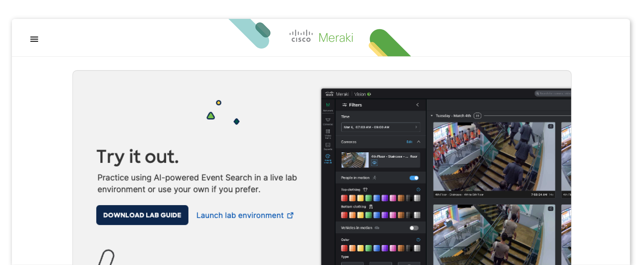Collapse Tuesday - March 4th group
This screenshot has height=265, width=644.
tap(432, 116)
